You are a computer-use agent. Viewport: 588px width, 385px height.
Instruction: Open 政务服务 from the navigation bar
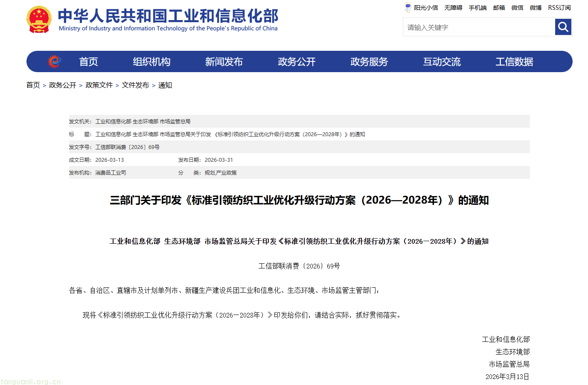369,62
